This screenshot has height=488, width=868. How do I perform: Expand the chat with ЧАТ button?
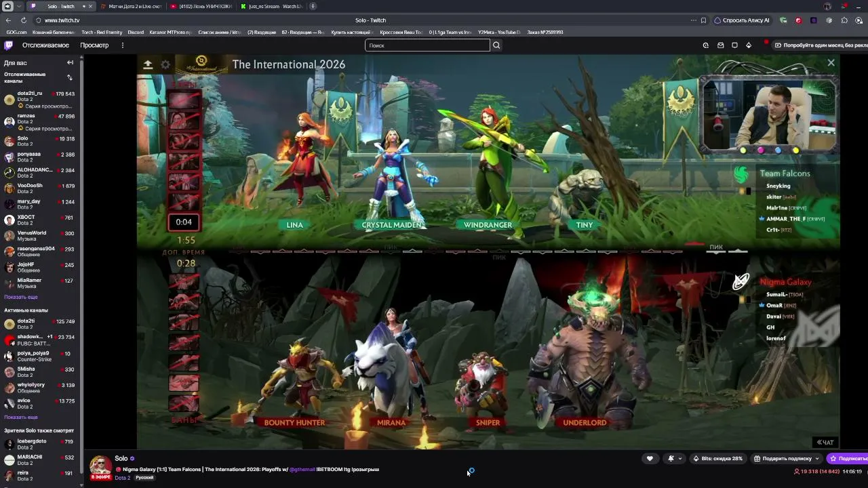[x=826, y=443]
